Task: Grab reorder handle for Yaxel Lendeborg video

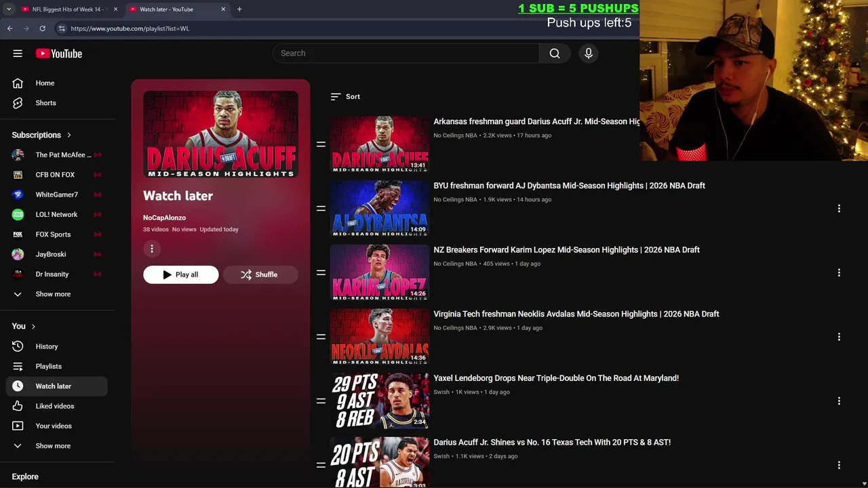Action: [321, 401]
